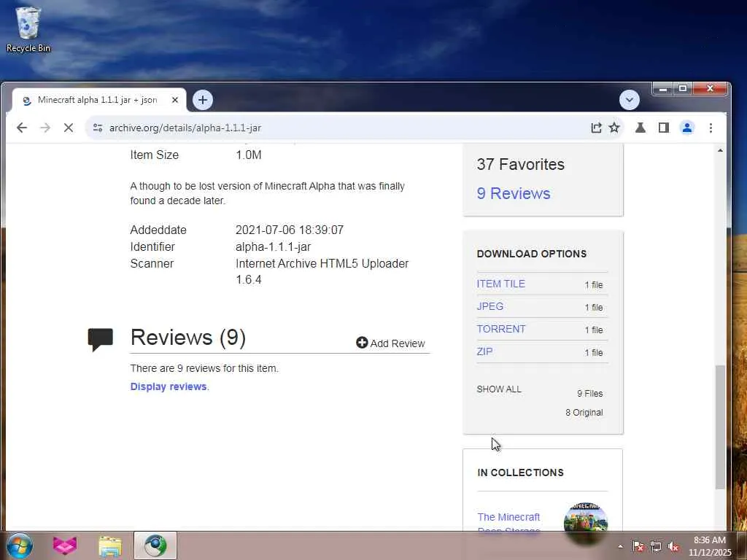
Task: Open site information icon in address bar
Action: 98,128
